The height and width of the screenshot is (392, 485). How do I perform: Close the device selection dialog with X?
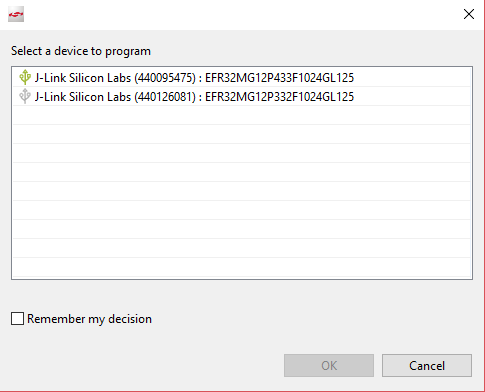pos(469,14)
